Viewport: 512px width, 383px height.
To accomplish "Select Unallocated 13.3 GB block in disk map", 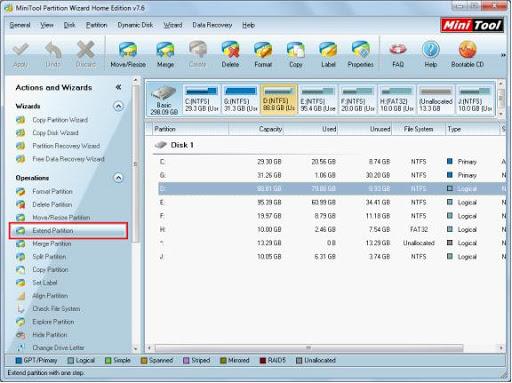I will click(436, 100).
